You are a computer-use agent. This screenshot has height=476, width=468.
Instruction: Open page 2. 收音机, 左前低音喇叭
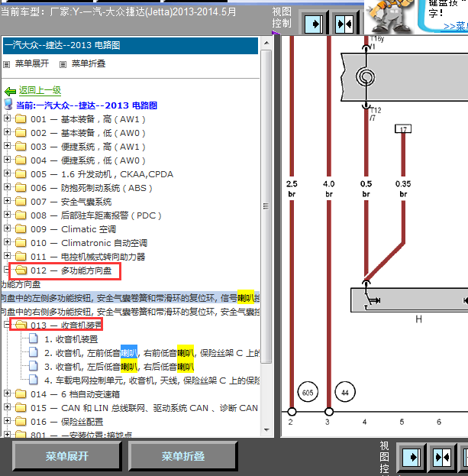point(152,353)
